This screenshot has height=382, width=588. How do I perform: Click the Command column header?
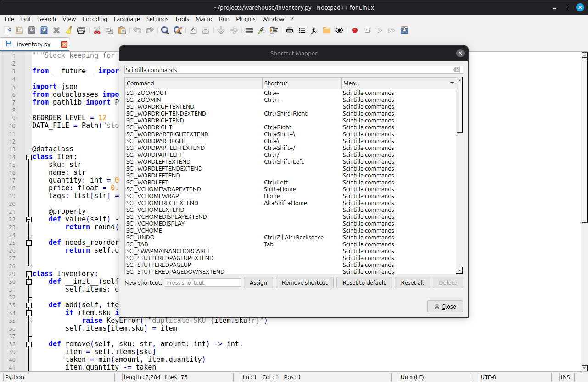point(193,83)
